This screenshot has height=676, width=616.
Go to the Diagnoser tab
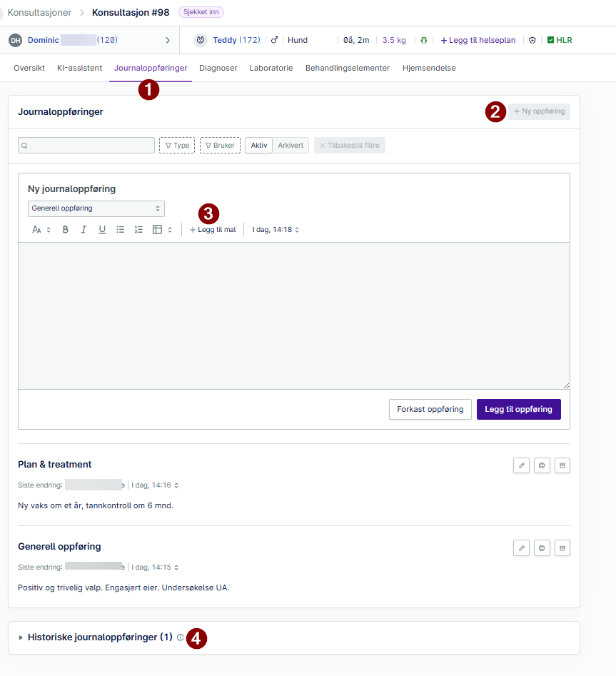(218, 68)
